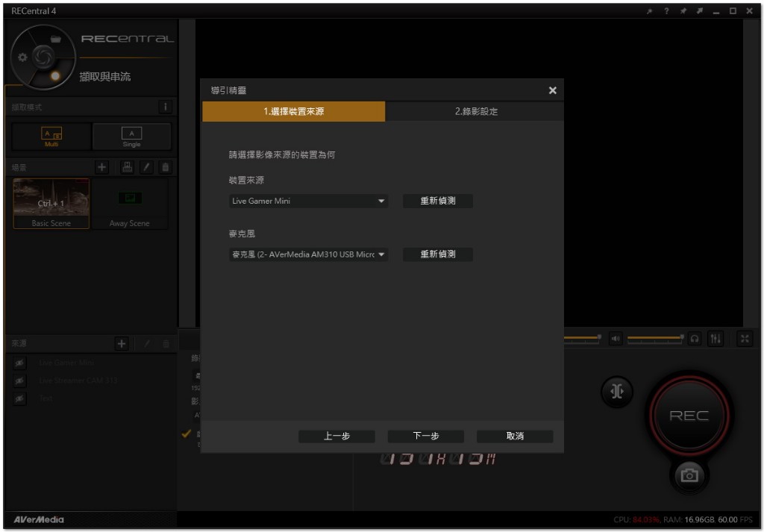Delete the scene with the trash icon
The width and height of the screenshot is (764, 532).
pyautogui.click(x=165, y=167)
